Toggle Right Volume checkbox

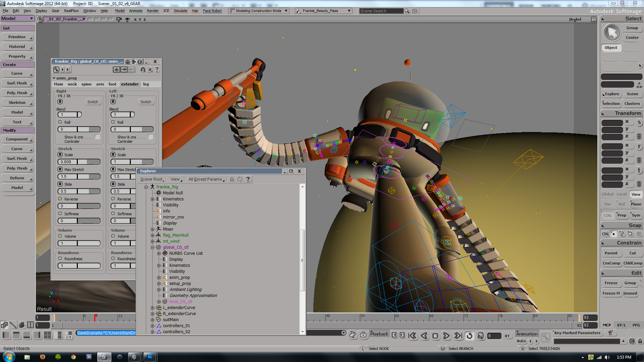coord(60,236)
